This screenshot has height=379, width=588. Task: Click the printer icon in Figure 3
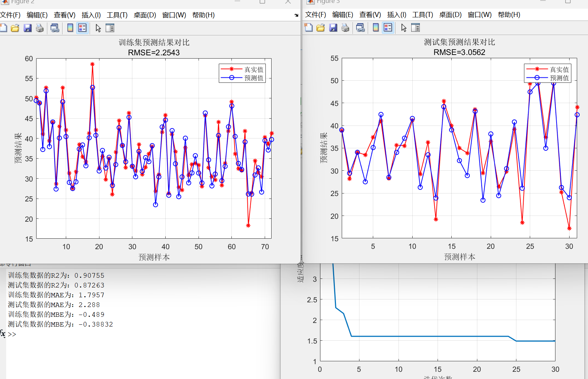pyautogui.click(x=345, y=27)
